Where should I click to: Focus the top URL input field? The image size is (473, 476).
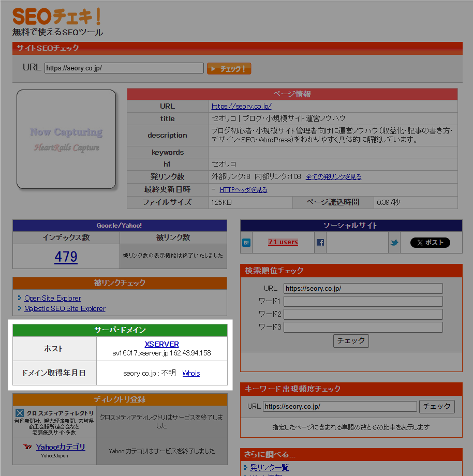(124, 68)
